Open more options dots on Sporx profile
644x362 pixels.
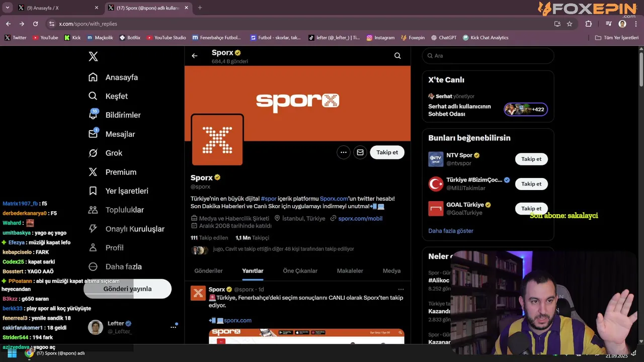point(344,152)
